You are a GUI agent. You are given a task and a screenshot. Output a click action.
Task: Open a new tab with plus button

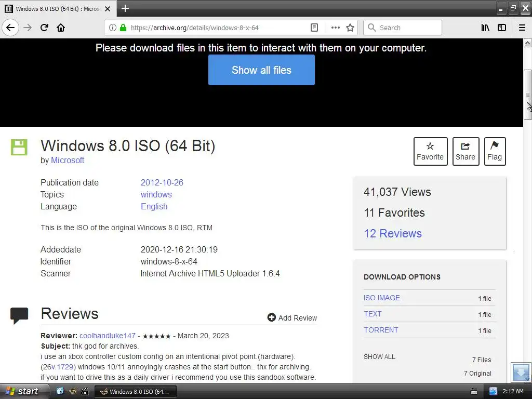(x=125, y=8)
